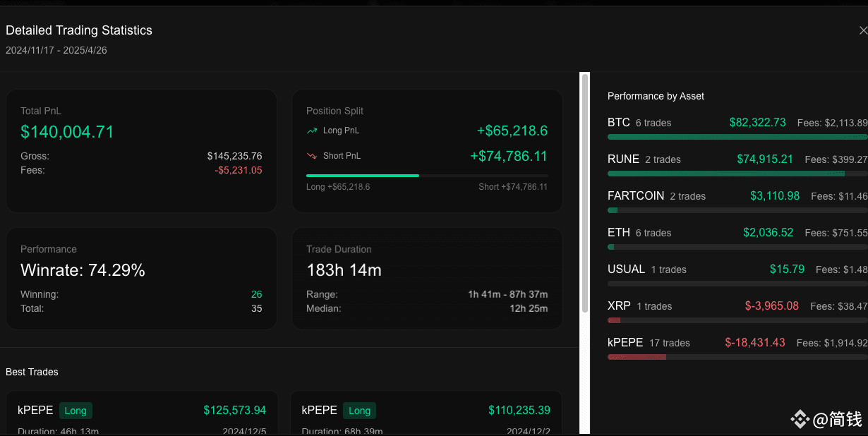The image size is (868, 436).
Task: Select the XRP asset row label
Action: [x=619, y=305]
